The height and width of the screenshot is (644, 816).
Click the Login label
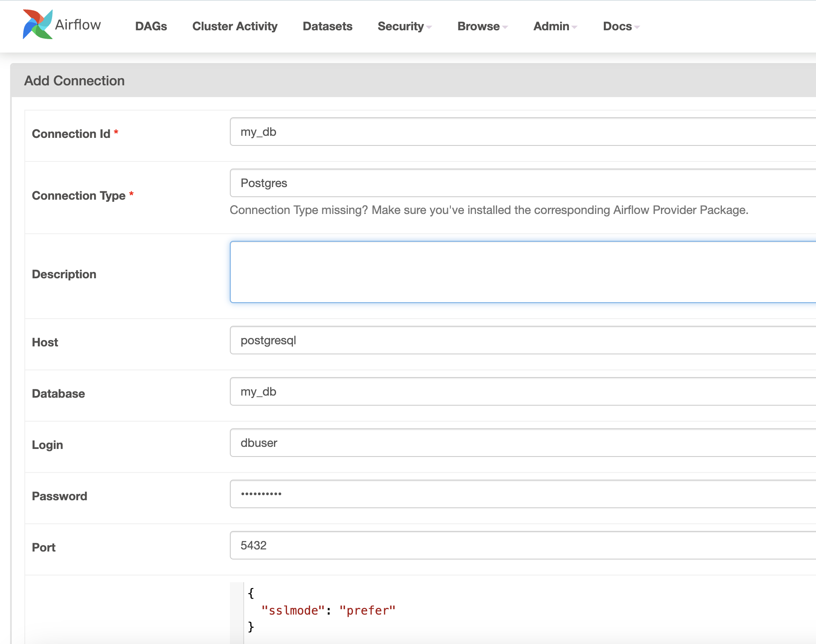[x=47, y=445]
